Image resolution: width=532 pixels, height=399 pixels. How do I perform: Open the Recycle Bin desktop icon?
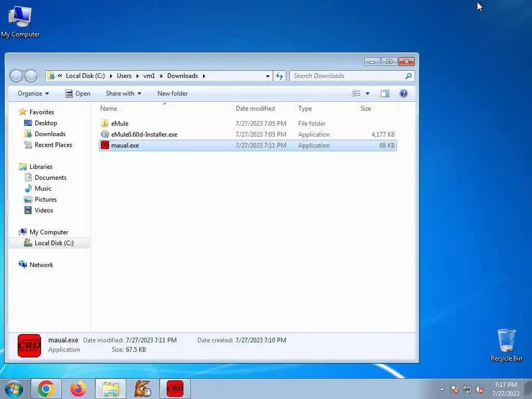[506, 345]
